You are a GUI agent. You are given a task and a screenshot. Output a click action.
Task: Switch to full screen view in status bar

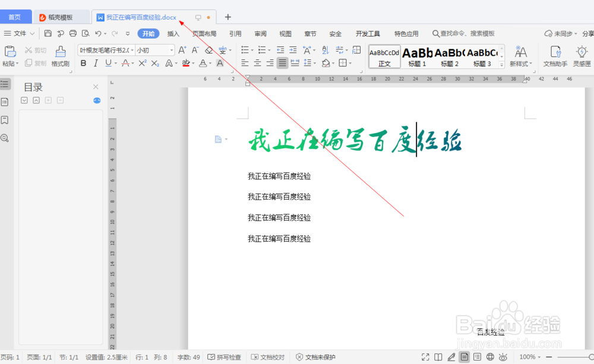coord(425,357)
